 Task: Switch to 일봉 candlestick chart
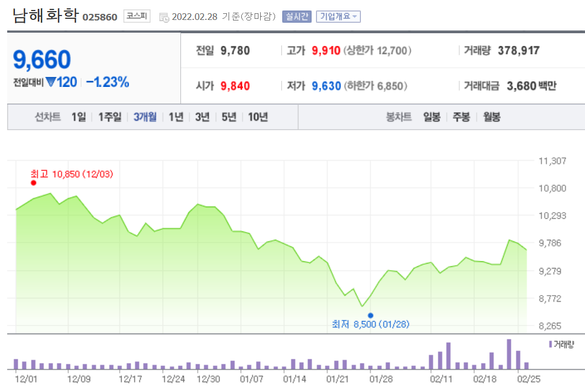pos(432,117)
